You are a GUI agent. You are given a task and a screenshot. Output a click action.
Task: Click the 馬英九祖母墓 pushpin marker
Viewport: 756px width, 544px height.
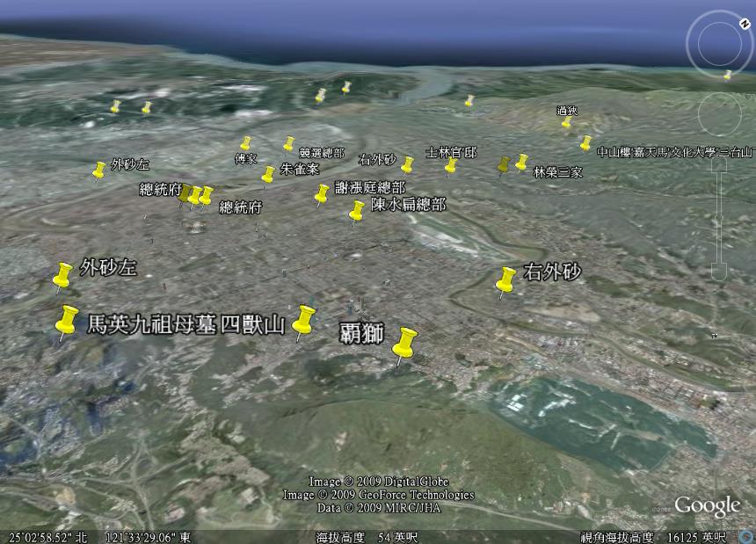click(66, 323)
